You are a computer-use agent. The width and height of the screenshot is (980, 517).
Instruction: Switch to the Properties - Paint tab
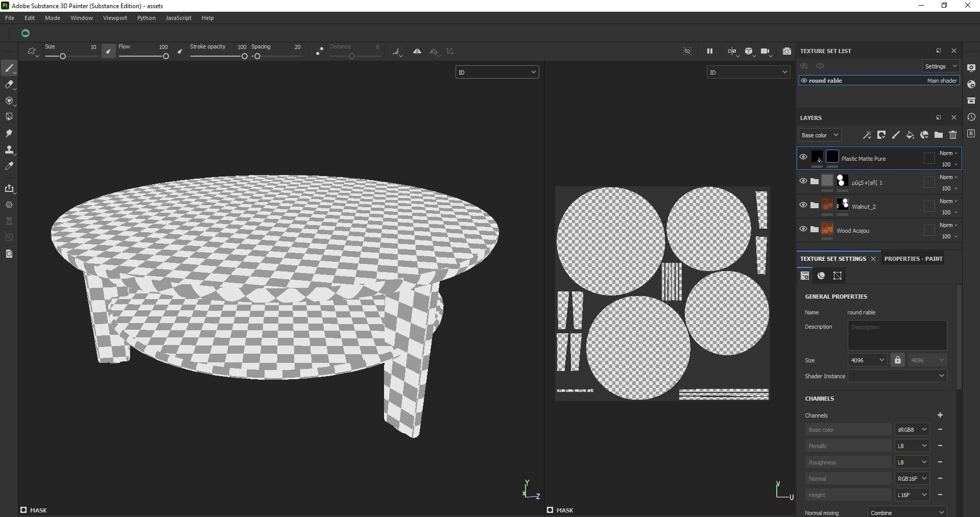tap(913, 258)
